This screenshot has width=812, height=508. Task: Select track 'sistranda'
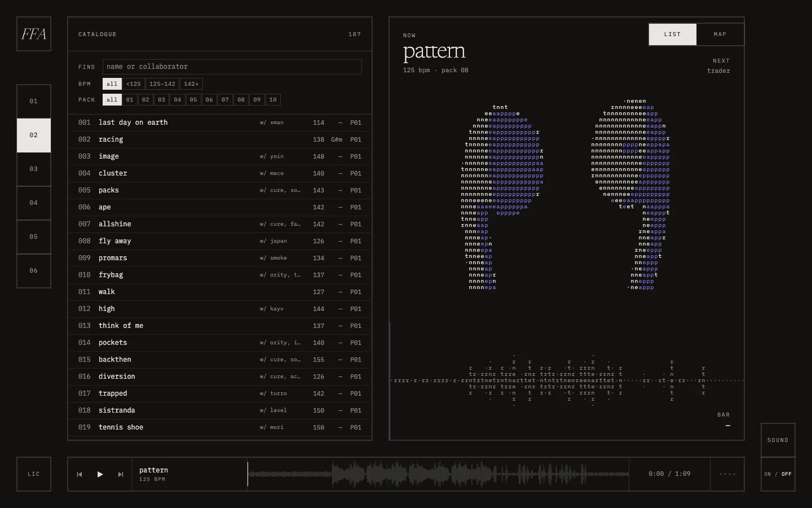click(220, 410)
